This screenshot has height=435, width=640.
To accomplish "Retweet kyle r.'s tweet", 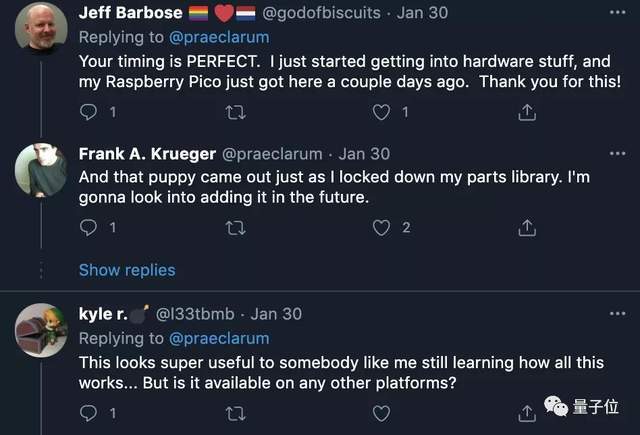I will point(236,412).
